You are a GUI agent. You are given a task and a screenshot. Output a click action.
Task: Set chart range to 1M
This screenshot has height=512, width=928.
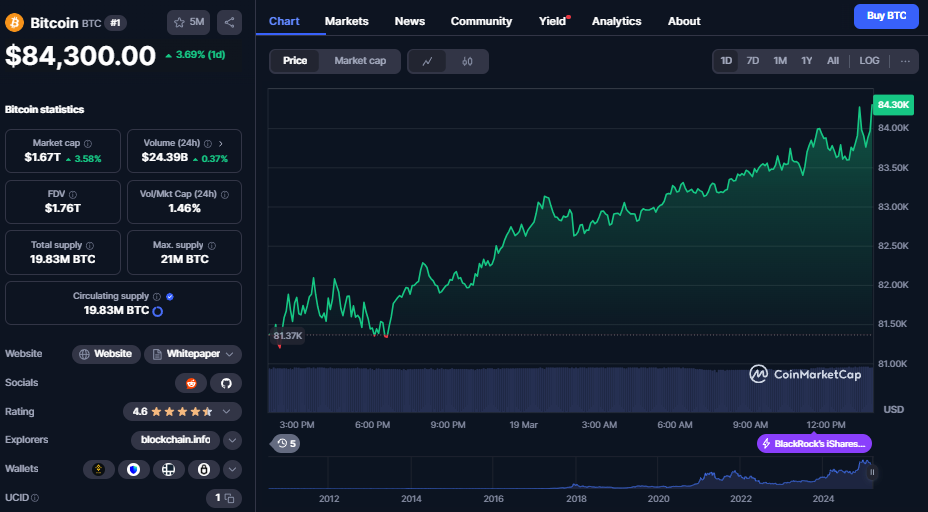pos(780,61)
